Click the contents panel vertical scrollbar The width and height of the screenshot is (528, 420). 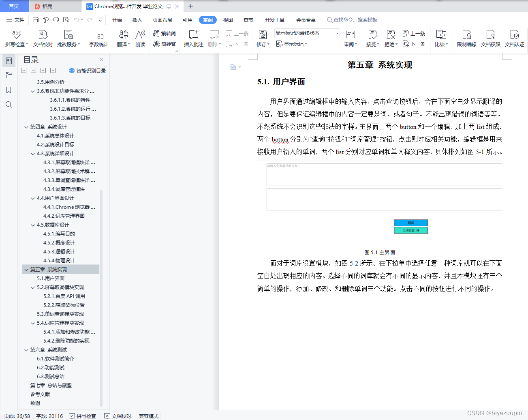pos(101,298)
